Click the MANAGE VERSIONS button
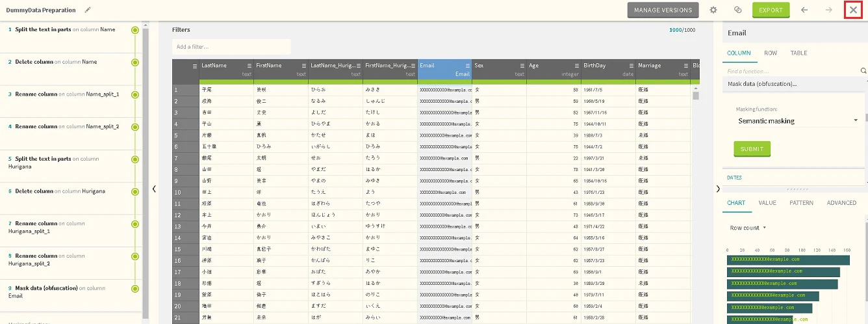The height and width of the screenshot is (324, 868). click(663, 10)
